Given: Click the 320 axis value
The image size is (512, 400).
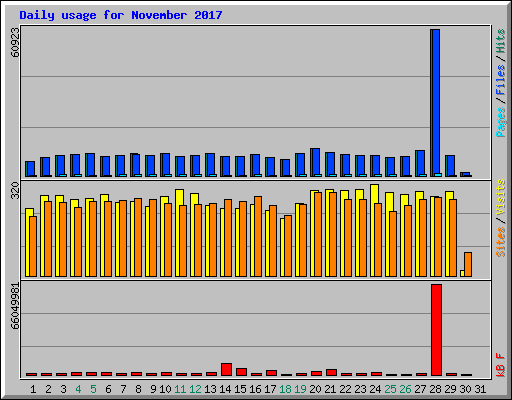Looking at the screenshot, I should point(15,190).
